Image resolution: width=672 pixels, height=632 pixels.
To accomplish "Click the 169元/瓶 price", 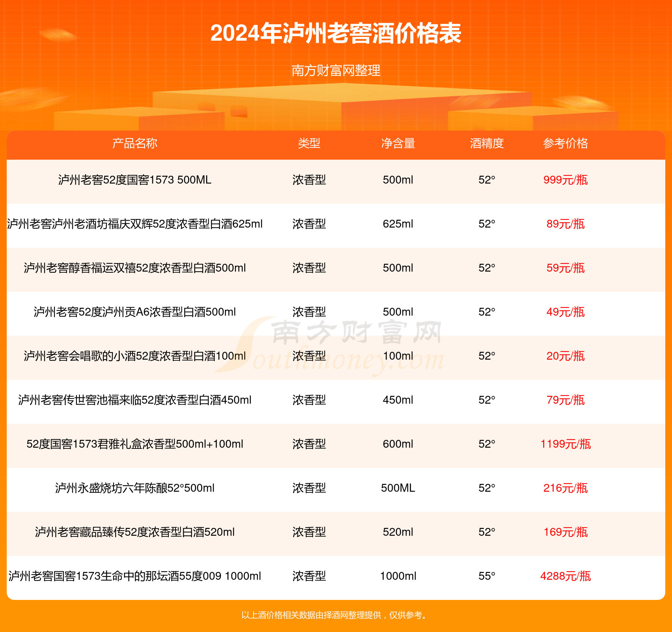I will pos(566,532).
